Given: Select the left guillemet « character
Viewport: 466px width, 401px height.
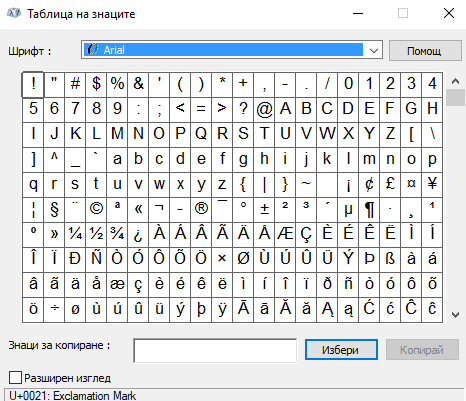Looking at the screenshot, I should pos(138,210).
